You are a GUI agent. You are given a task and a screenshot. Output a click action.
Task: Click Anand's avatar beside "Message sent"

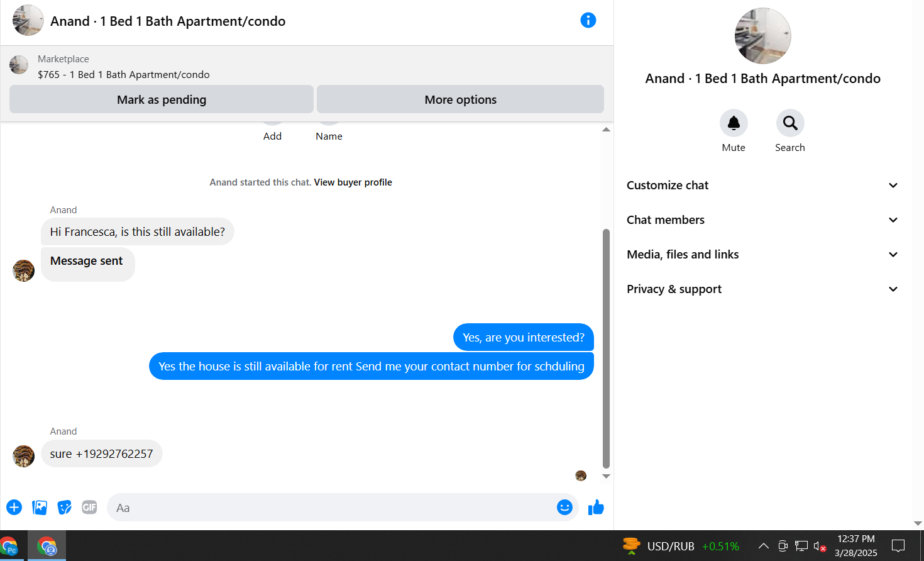tap(24, 270)
